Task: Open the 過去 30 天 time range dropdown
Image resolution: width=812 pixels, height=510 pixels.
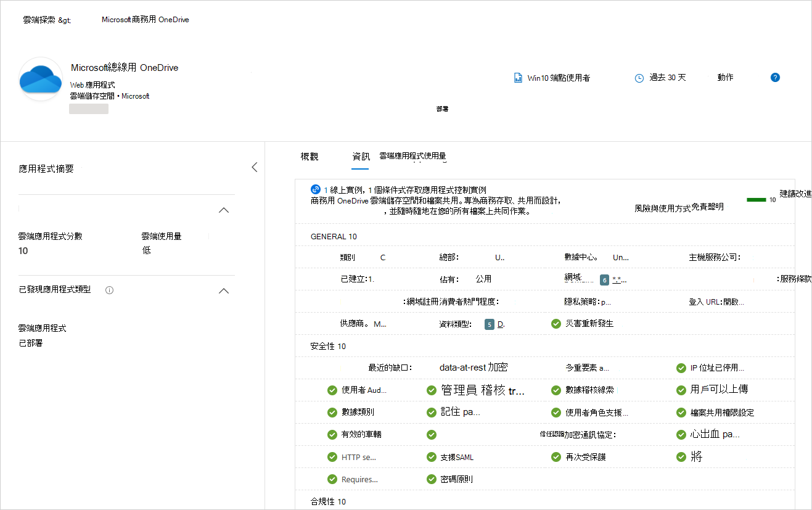Action: [668, 78]
